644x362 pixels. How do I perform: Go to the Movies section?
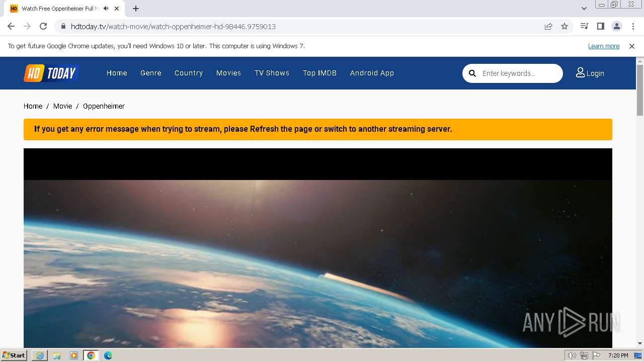229,73
